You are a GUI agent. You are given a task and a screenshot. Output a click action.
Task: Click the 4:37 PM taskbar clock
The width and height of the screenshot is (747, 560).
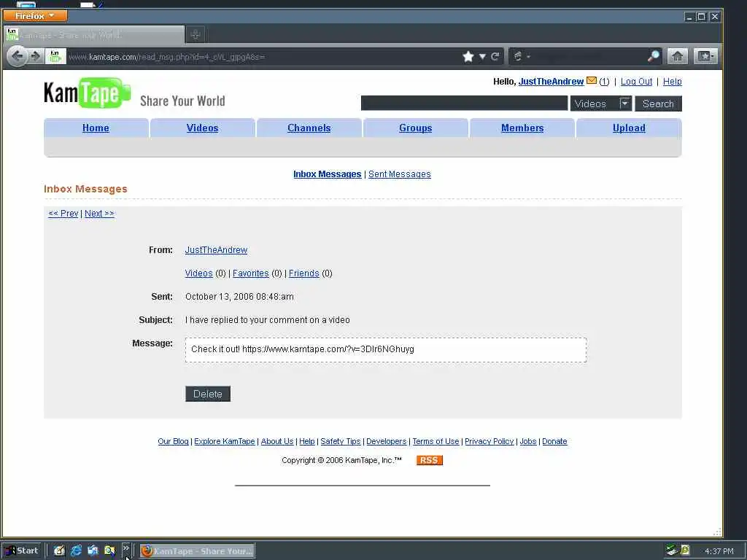pyautogui.click(x=719, y=551)
